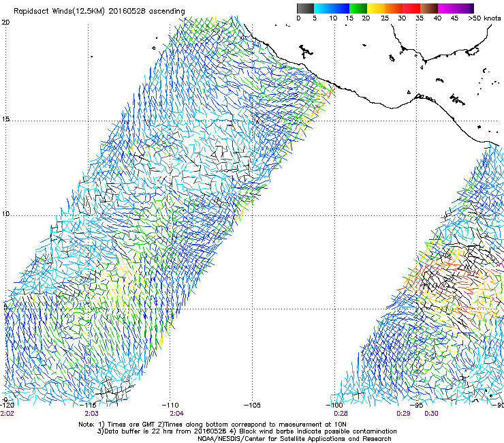Pick the brown 35–40 knots legend swatch
The width and height of the screenshot is (504, 443).
[x=429, y=8]
